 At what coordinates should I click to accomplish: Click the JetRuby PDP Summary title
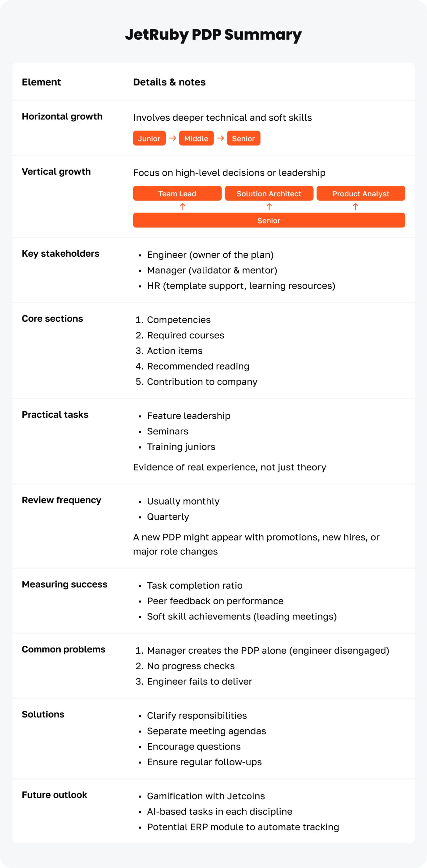tap(213, 35)
